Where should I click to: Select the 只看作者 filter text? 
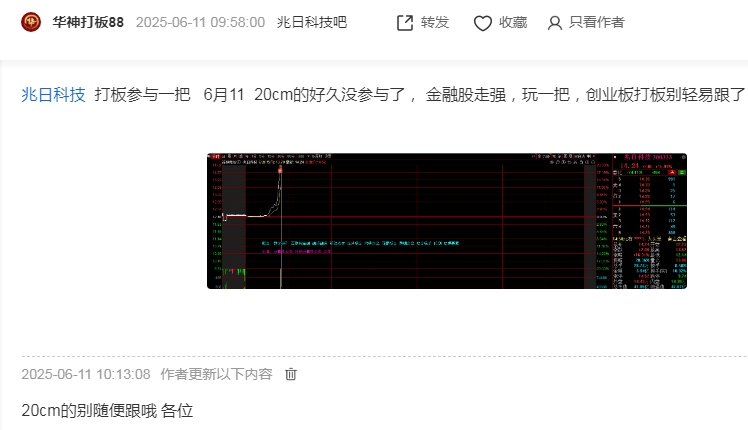point(596,22)
